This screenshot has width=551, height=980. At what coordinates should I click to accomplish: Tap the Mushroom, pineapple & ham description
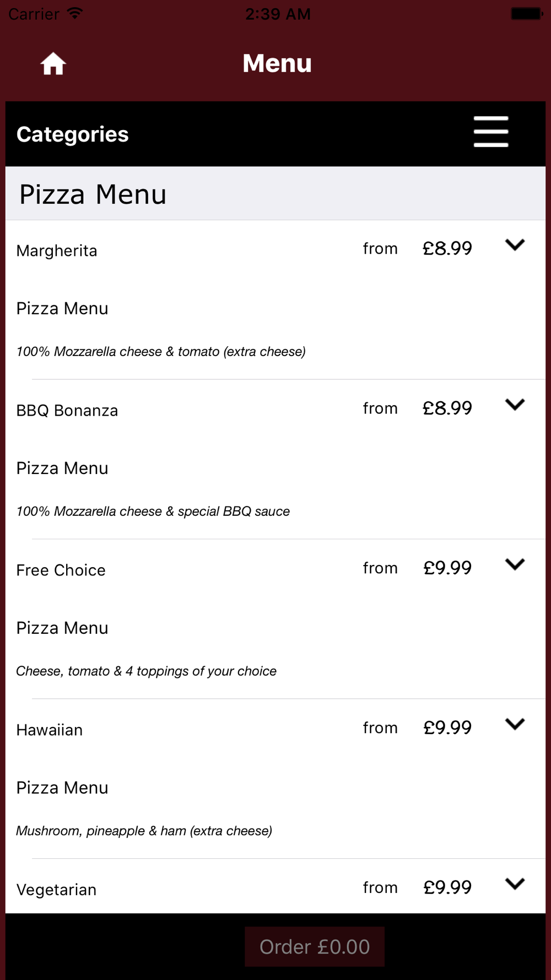[x=144, y=831]
